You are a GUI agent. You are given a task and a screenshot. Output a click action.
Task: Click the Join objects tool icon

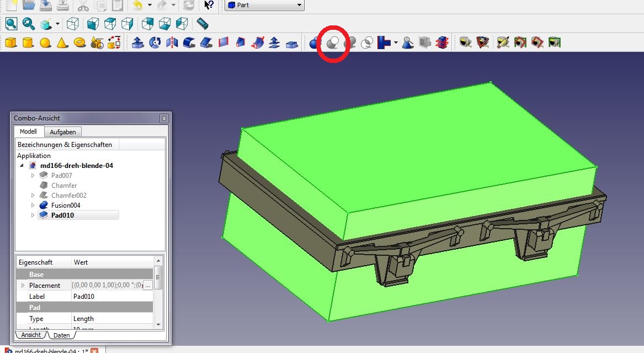point(384,43)
